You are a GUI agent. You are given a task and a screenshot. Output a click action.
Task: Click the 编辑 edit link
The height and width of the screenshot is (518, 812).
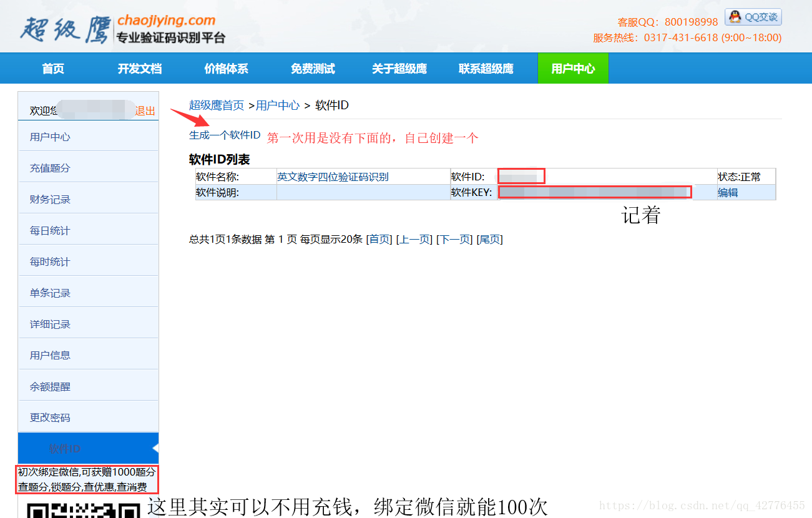coord(728,192)
